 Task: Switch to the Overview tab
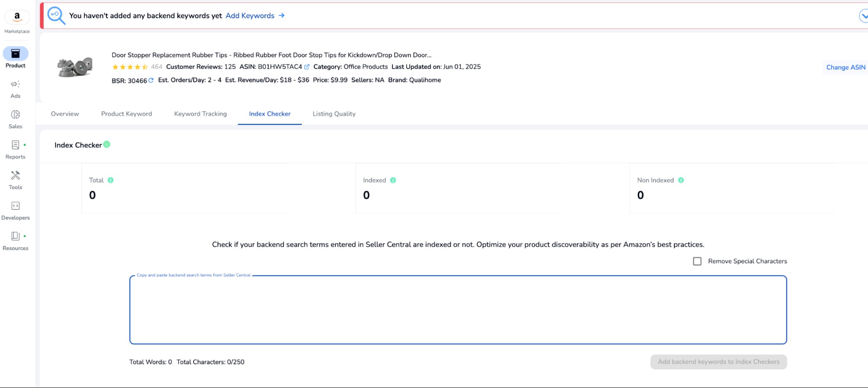click(x=65, y=114)
